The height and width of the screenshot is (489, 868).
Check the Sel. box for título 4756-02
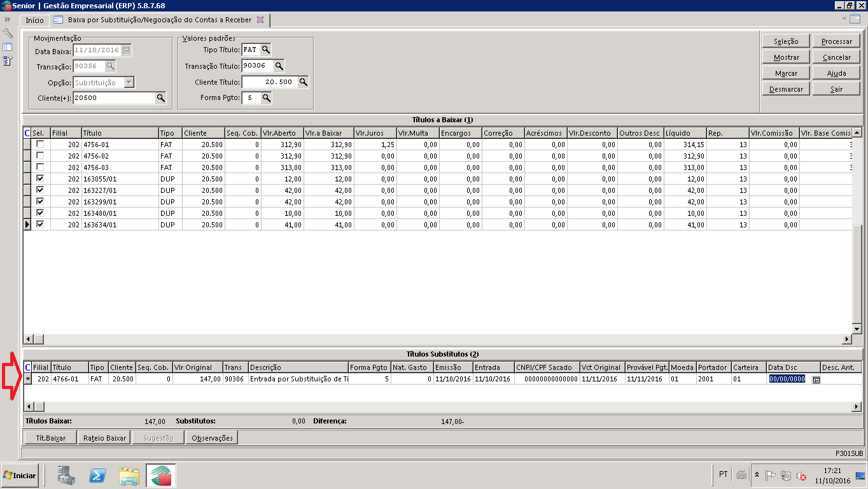pos(41,156)
